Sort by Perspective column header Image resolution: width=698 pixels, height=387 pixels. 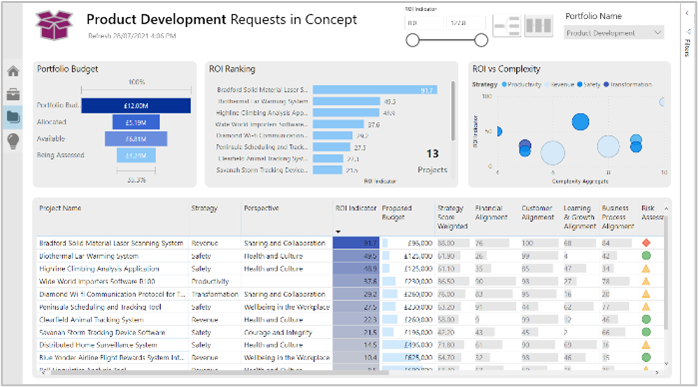click(261, 208)
